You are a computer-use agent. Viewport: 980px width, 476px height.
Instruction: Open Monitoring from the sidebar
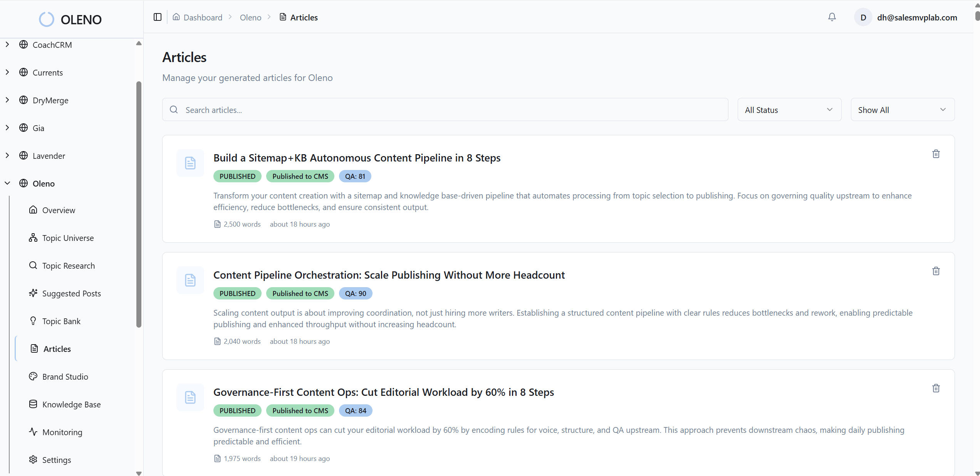pos(62,432)
